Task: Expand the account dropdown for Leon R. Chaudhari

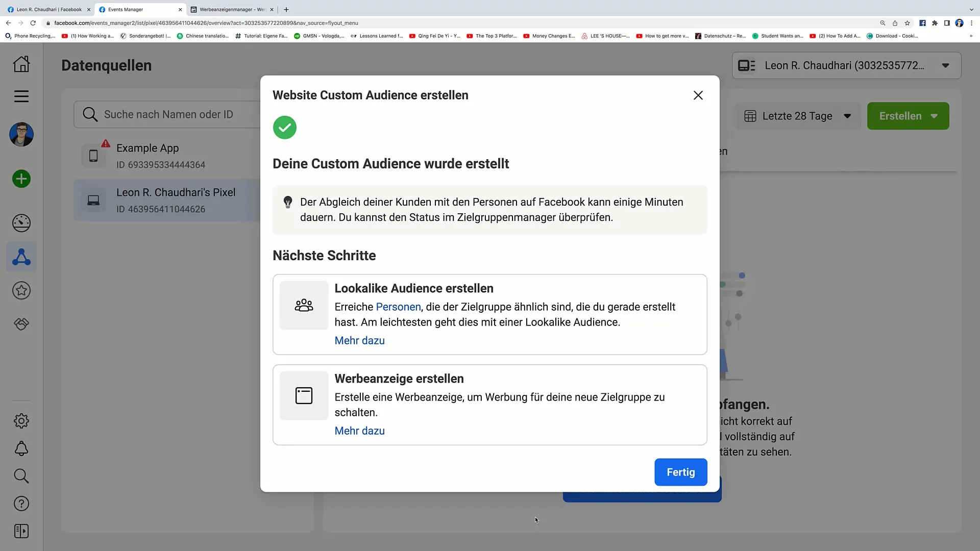Action: click(x=946, y=65)
